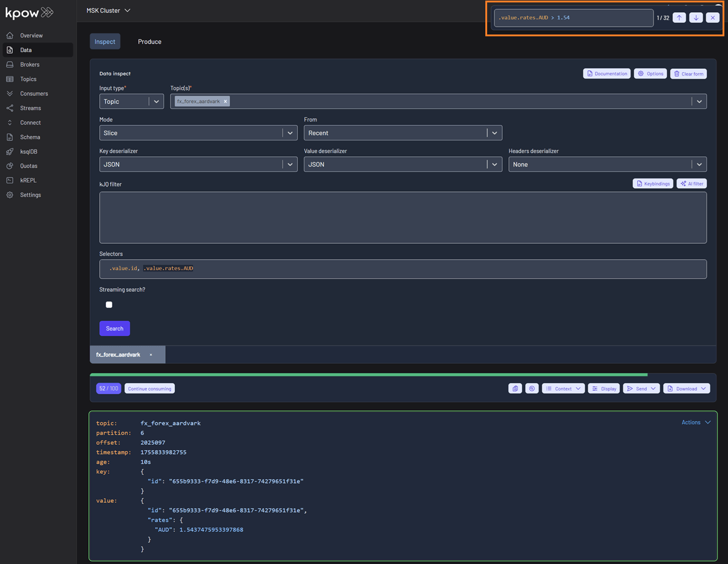Viewport: 728px width, 564px height.
Task: Open the From dropdown showing Recent
Action: [403, 133]
